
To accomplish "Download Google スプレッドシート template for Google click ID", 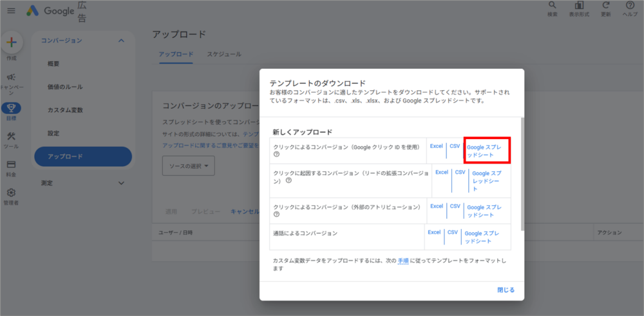I will point(487,151).
